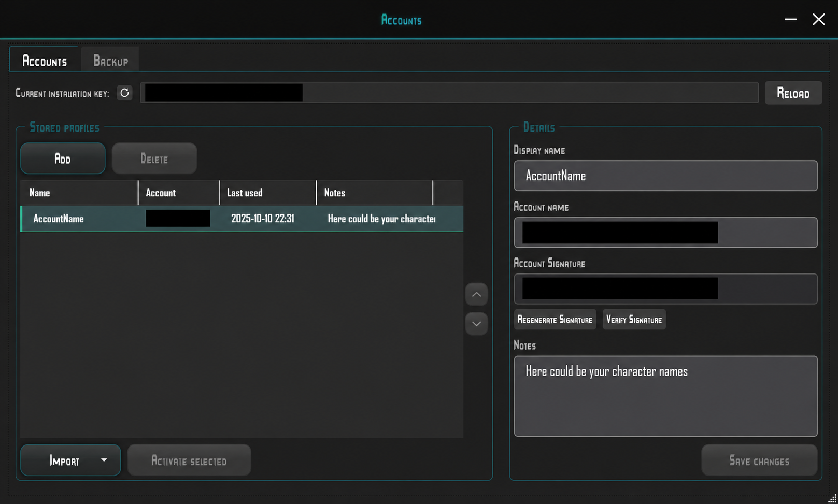The height and width of the screenshot is (504, 838).
Task: Click Verify Signature button
Action: pos(634,320)
